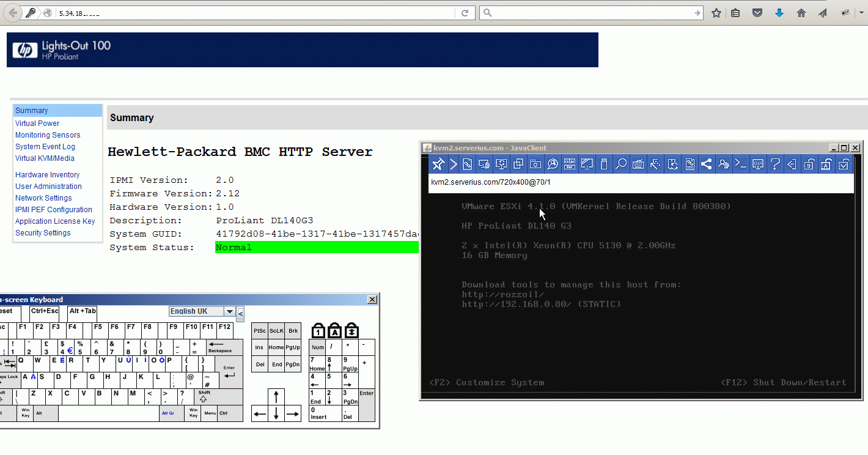Click the Ctrl+Alt+Del icon in JavaClient toolbar
This screenshot has width=868, height=455.
coord(569,164)
